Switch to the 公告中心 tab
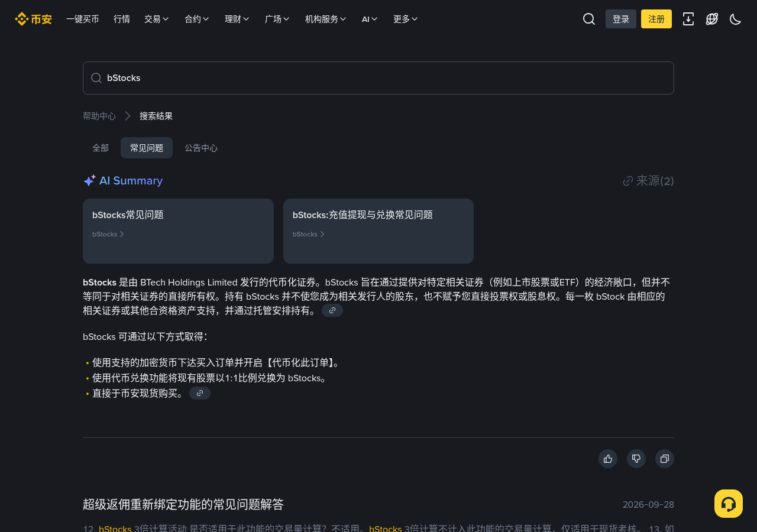The height and width of the screenshot is (532, 757). pos(201,148)
